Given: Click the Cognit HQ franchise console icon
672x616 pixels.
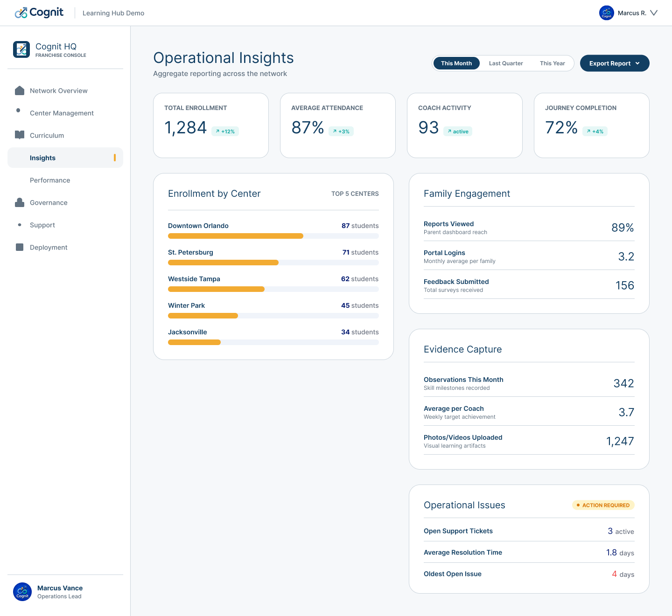Looking at the screenshot, I should [21, 49].
